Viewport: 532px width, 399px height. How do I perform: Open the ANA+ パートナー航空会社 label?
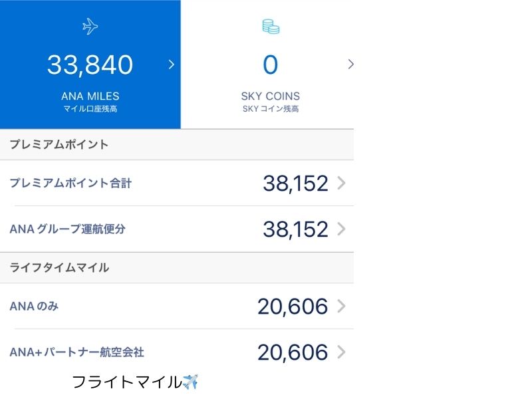(x=77, y=352)
